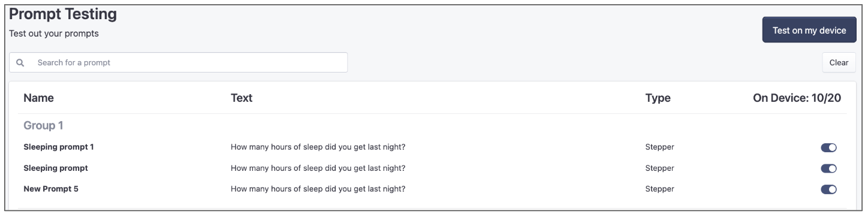Click Sleeping prompt 1 question text

[318, 147]
